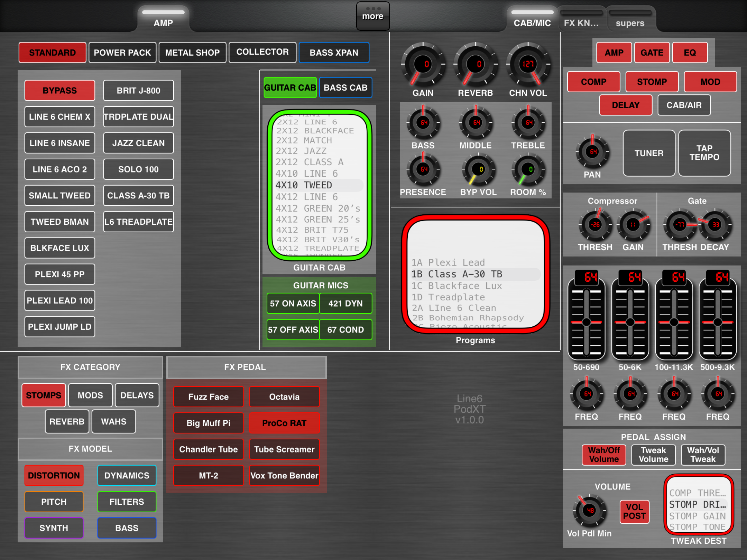This screenshot has width=747, height=560.
Task: Click the Gate THRESH knob
Action: (x=680, y=225)
